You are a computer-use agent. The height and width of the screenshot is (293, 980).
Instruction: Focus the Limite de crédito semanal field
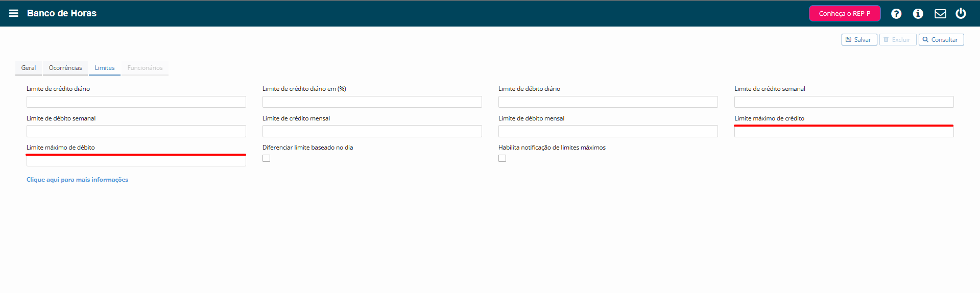click(x=844, y=102)
